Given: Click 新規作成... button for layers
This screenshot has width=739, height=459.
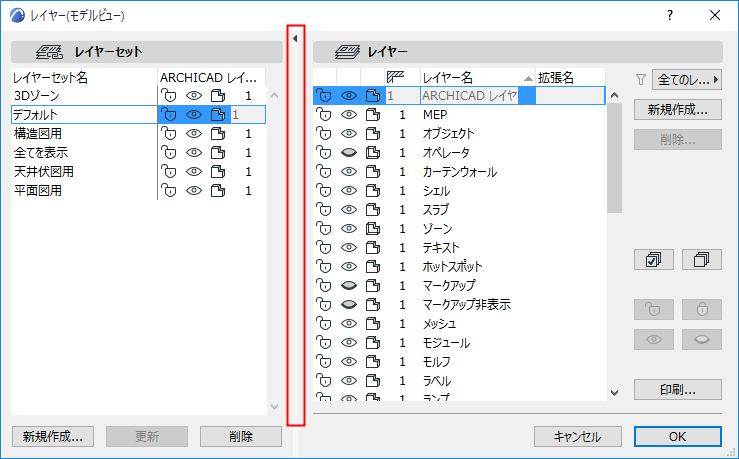Looking at the screenshot, I should point(678,109).
